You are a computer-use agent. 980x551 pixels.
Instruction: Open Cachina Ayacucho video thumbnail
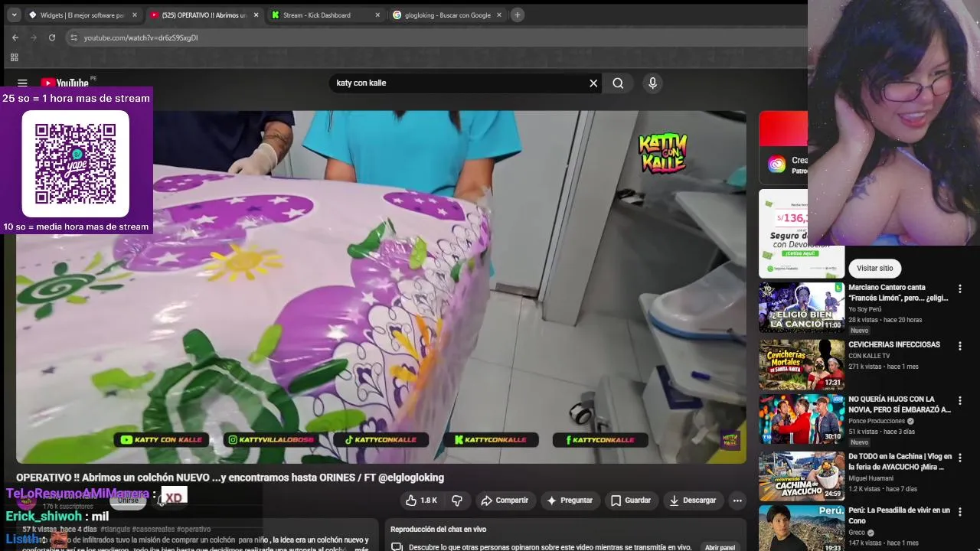[802, 475]
